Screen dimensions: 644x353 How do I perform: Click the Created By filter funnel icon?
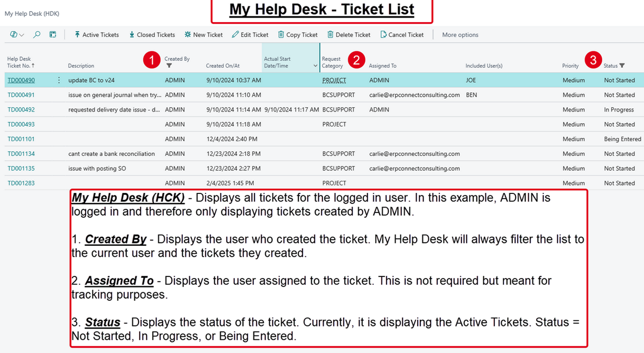tap(169, 66)
